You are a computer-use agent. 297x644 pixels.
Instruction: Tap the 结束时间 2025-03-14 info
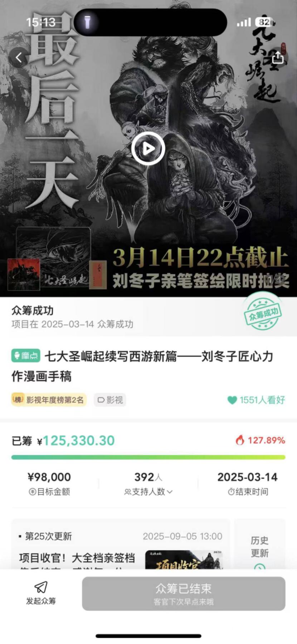(x=248, y=484)
